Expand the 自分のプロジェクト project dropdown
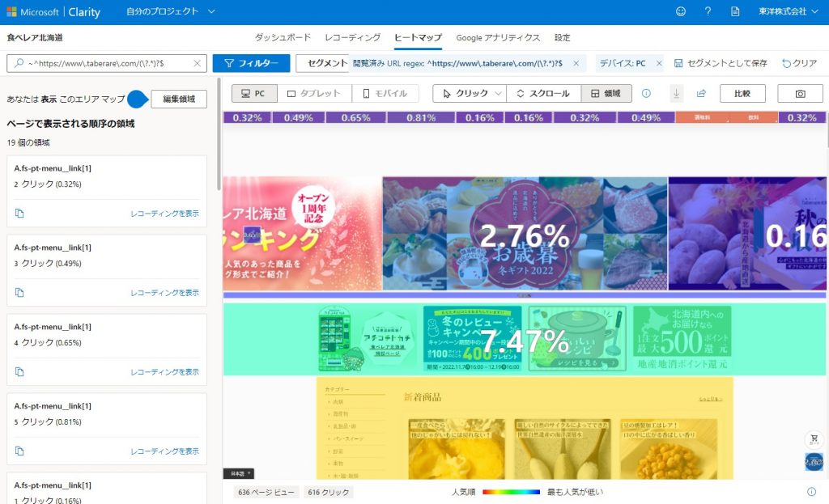 tap(170, 11)
